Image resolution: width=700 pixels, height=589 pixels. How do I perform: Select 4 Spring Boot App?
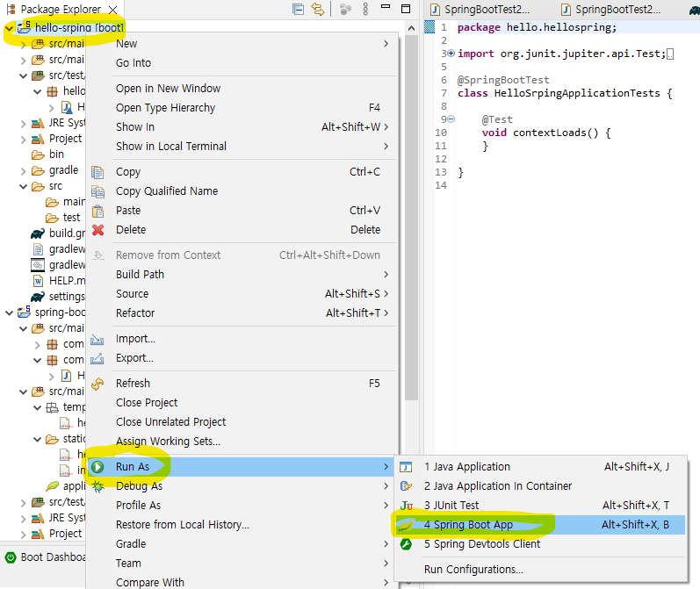point(541,525)
